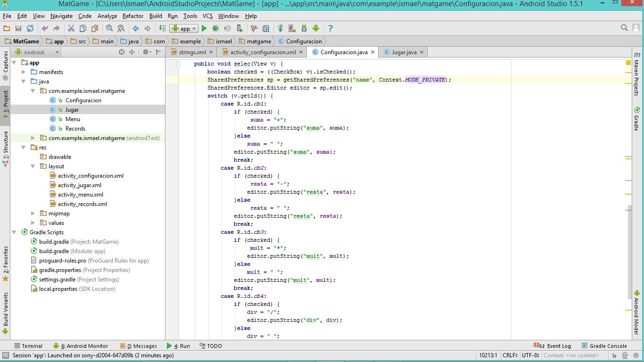
Task: Click the Make Project icon
Action: coord(163,28)
